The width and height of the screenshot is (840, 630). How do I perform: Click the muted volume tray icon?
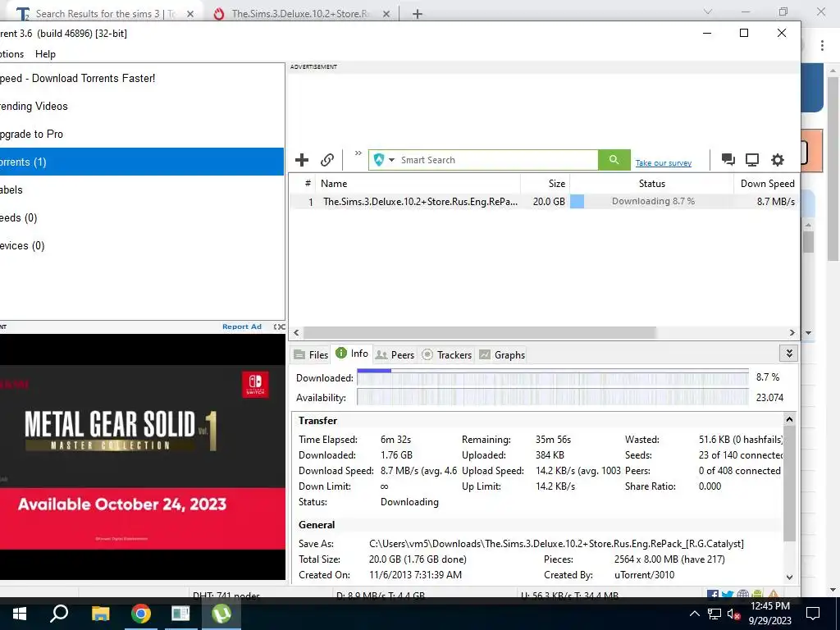tap(733, 614)
